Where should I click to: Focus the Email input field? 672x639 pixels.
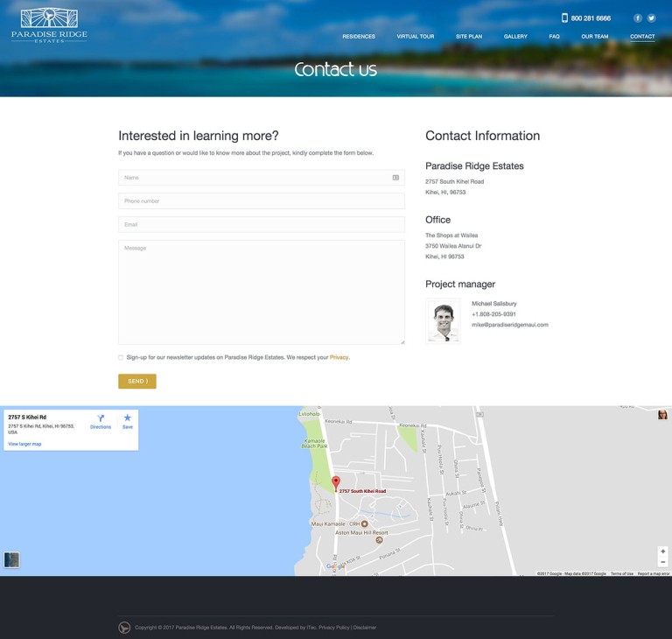point(262,225)
